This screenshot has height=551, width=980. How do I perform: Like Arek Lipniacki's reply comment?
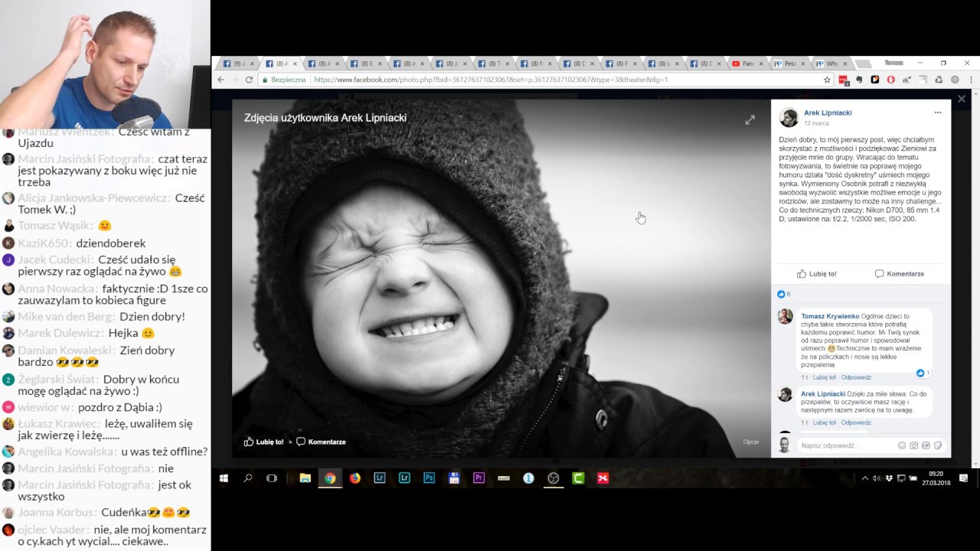[825, 422]
